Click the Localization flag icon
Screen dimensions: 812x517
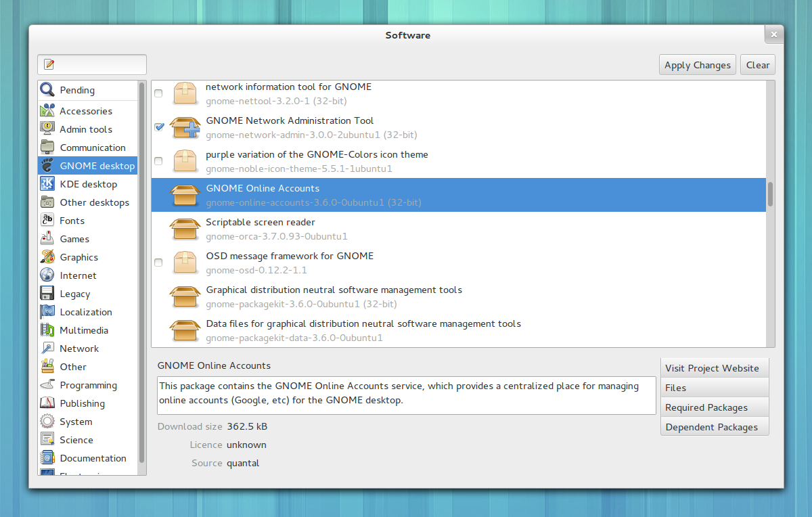click(47, 311)
